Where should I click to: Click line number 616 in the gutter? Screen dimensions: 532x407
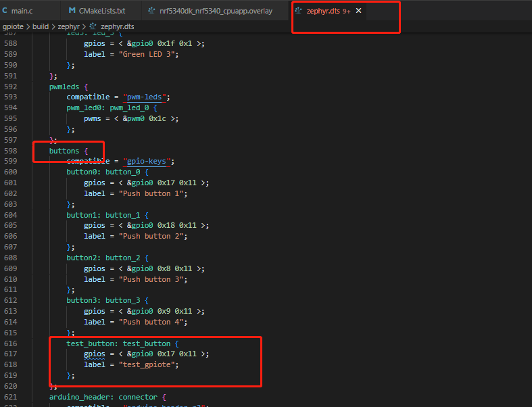(x=11, y=343)
